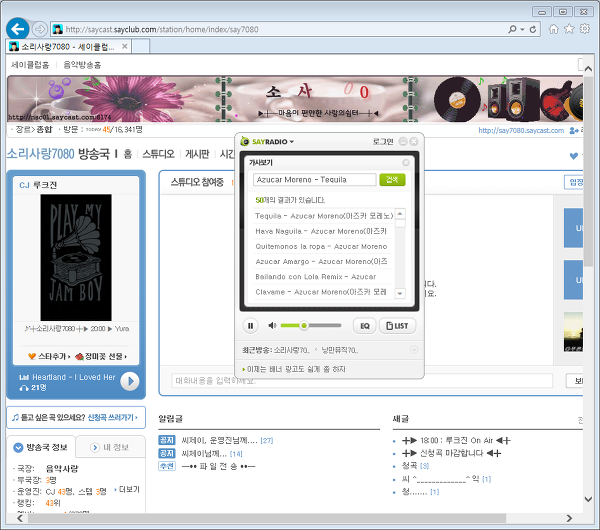Open the LIST playlist button

(x=397, y=326)
